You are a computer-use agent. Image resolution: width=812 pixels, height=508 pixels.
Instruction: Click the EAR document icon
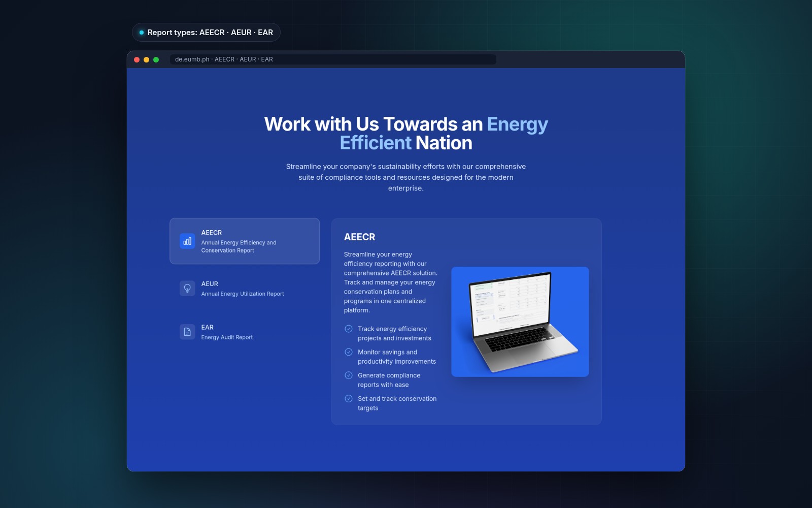pos(187,332)
